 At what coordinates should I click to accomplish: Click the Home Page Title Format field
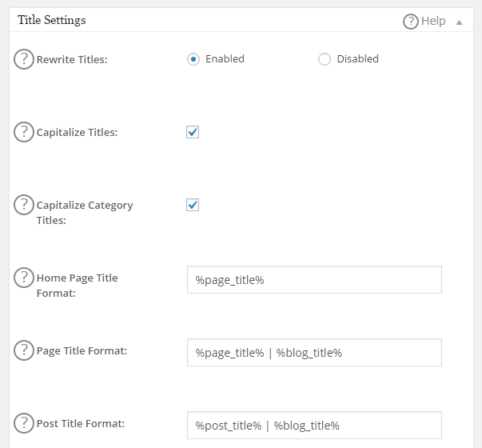point(314,280)
